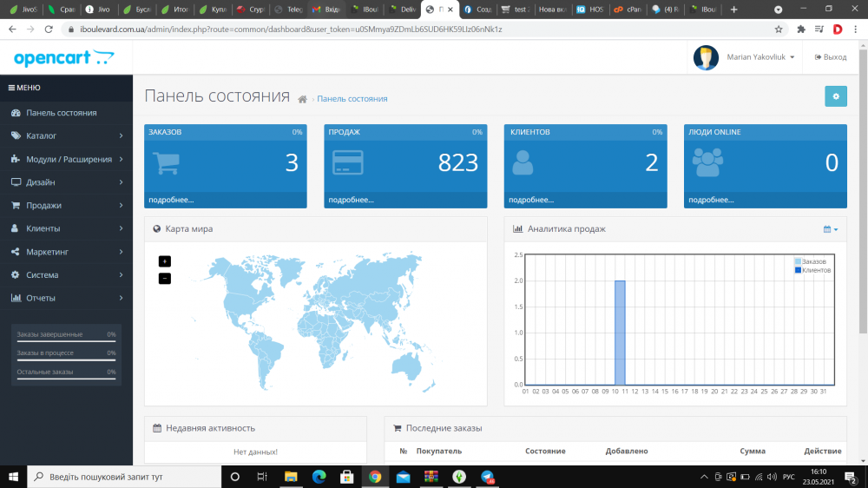Expand the Каталог sidebar menu
The height and width of the screenshot is (488, 868).
pos(67,135)
